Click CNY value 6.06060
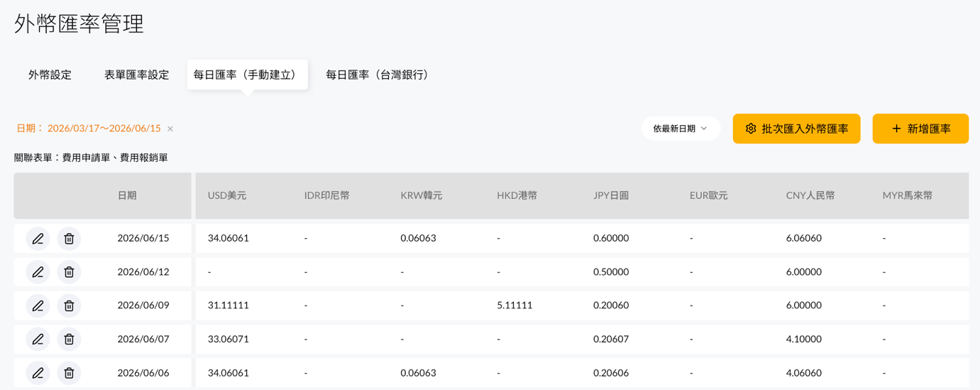The image size is (980, 390). tap(804, 238)
